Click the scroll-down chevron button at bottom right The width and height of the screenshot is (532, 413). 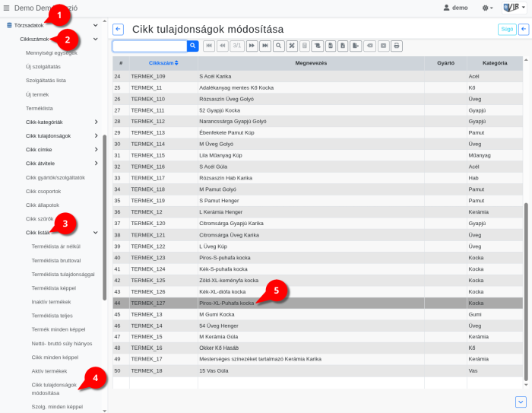point(521,402)
